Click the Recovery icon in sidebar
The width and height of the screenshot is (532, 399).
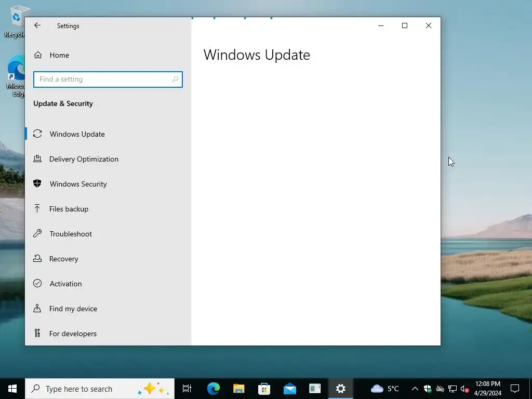pos(37,259)
